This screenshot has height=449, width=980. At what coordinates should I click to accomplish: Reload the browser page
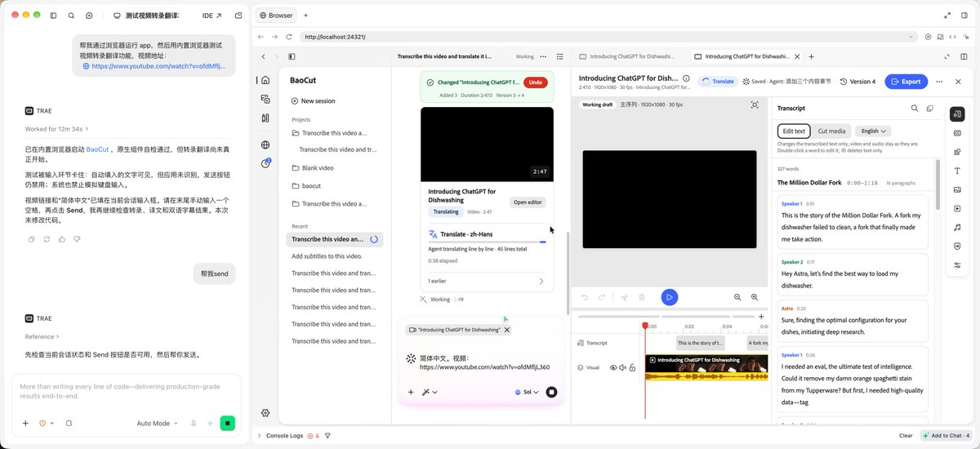point(288,37)
